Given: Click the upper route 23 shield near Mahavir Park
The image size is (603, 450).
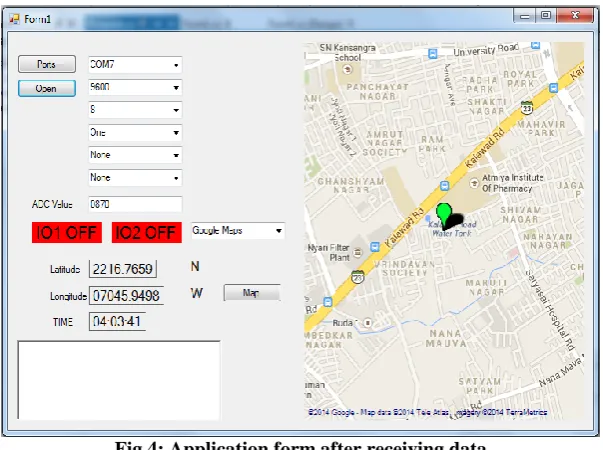Looking at the screenshot, I should [x=527, y=108].
